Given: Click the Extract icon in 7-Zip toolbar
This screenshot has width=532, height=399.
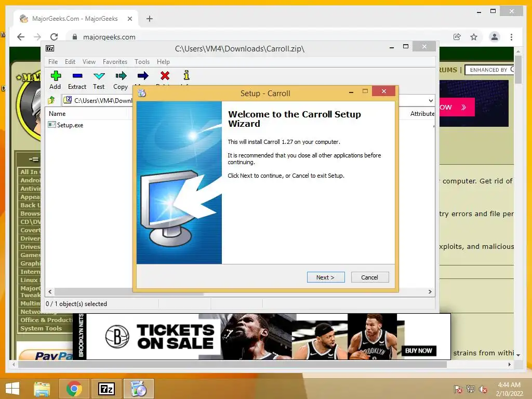Looking at the screenshot, I should [77, 76].
